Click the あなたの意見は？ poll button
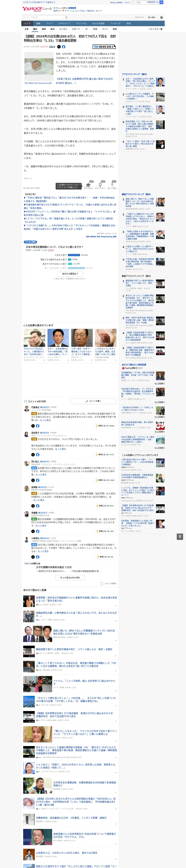 point(70,274)
